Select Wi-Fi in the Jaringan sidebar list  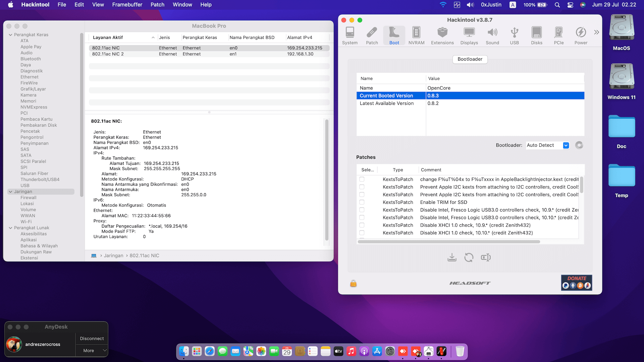click(26, 222)
